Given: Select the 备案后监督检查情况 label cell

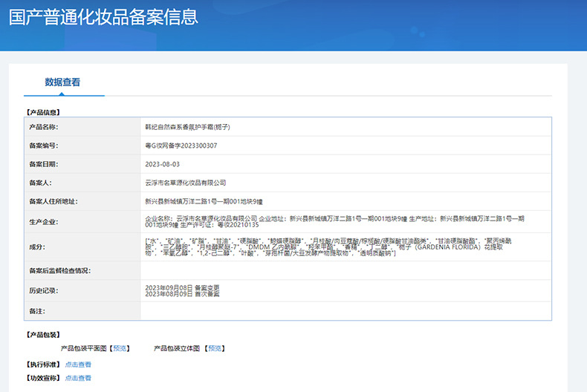Looking at the screenshot, I should (82, 270).
